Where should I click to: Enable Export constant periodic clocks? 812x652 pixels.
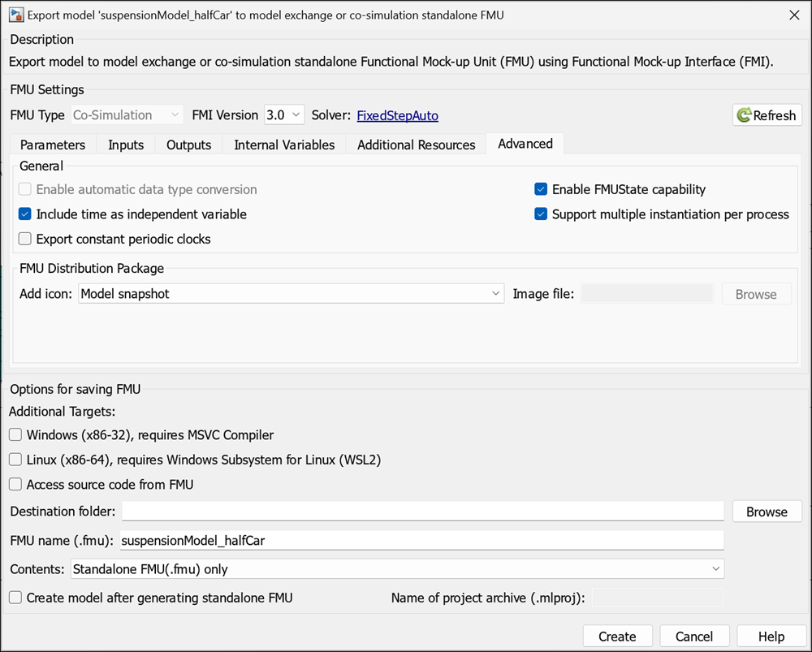pos(24,239)
